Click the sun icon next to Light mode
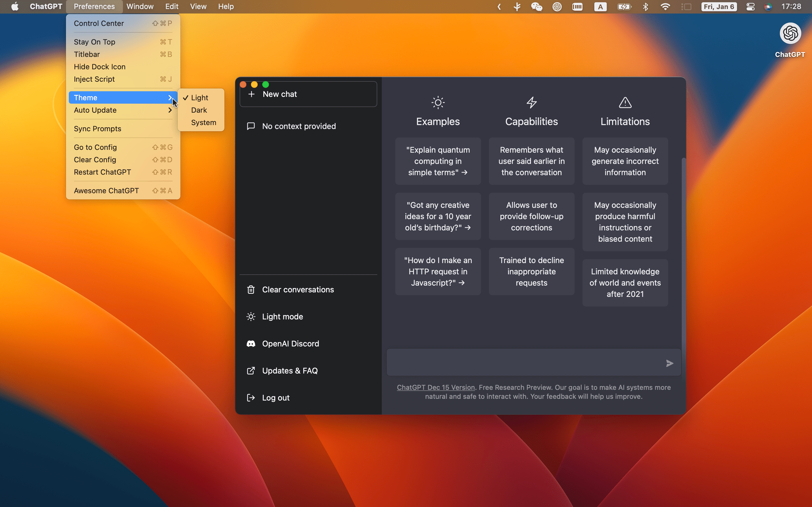 (251, 317)
